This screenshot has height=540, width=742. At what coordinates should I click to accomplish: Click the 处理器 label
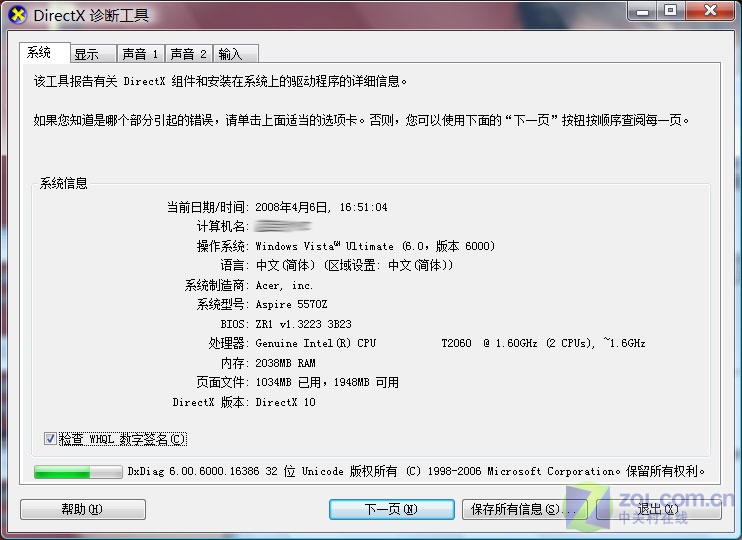(228, 343)
